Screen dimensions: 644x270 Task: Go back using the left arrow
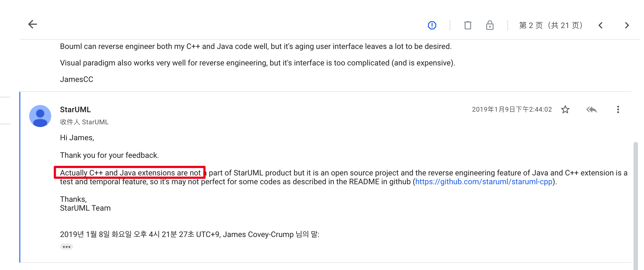click(32, 24)
